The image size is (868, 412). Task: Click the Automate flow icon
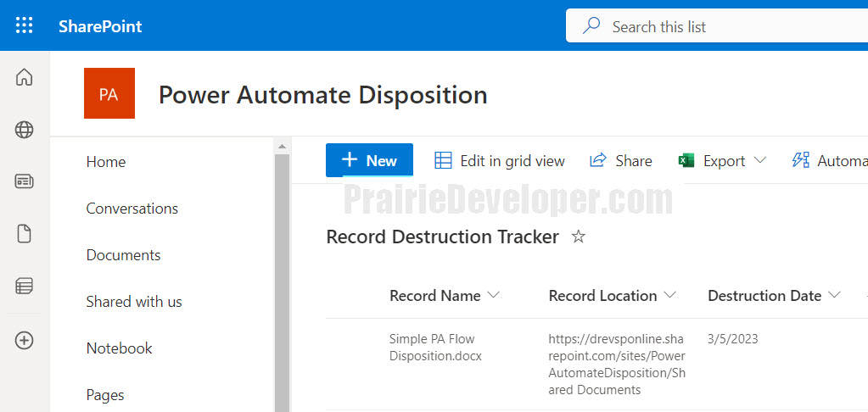800,160
